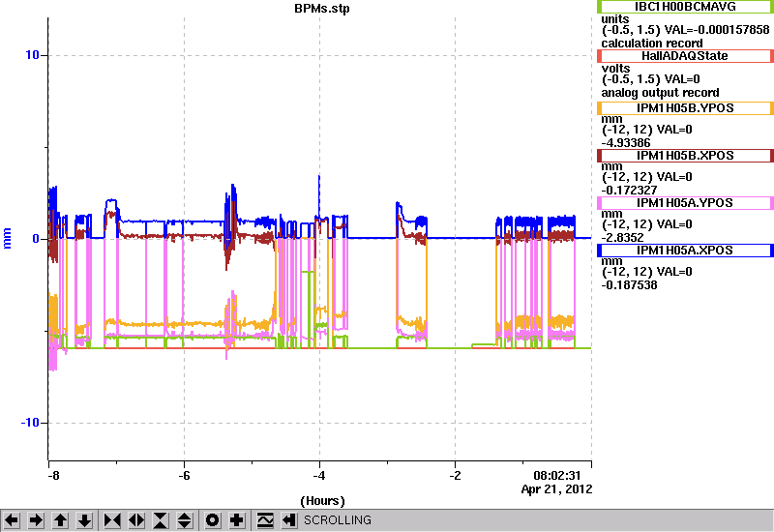Click the -8 hours x-axis tick label

pos(53,476)
